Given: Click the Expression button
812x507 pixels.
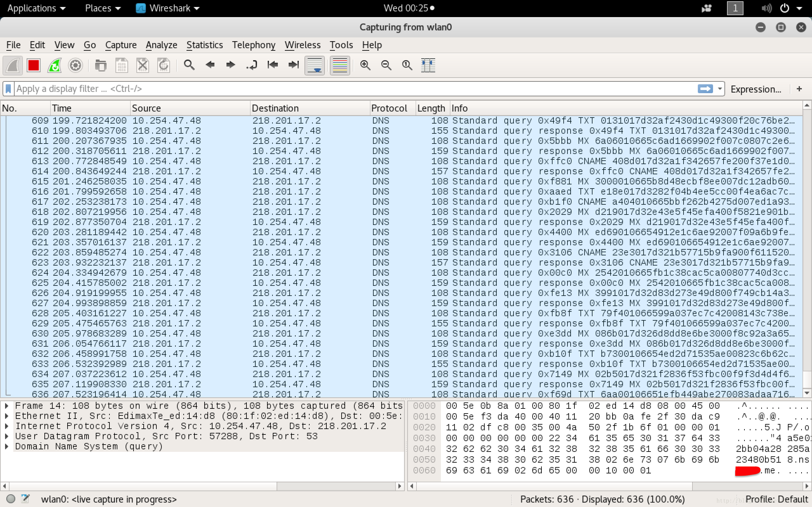Looking at the screenshot, I should point(756,88).
